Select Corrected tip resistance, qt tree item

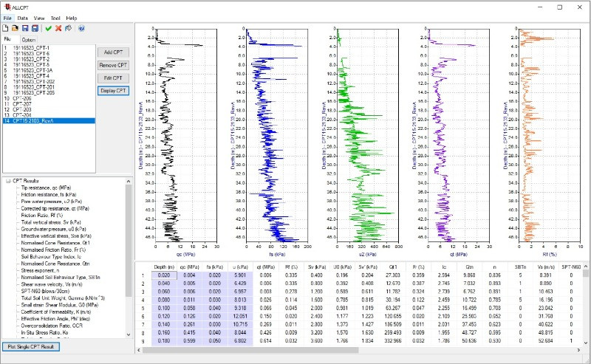pos(55,208)
